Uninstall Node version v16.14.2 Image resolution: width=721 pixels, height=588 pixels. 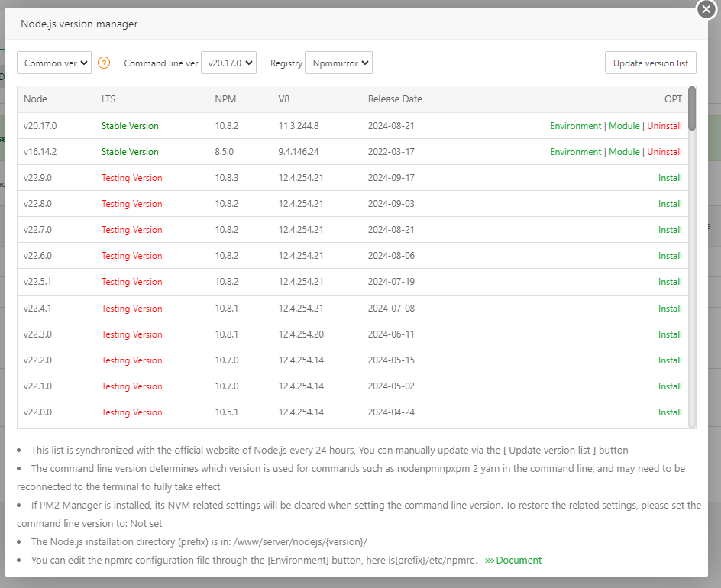pos(664,152)
